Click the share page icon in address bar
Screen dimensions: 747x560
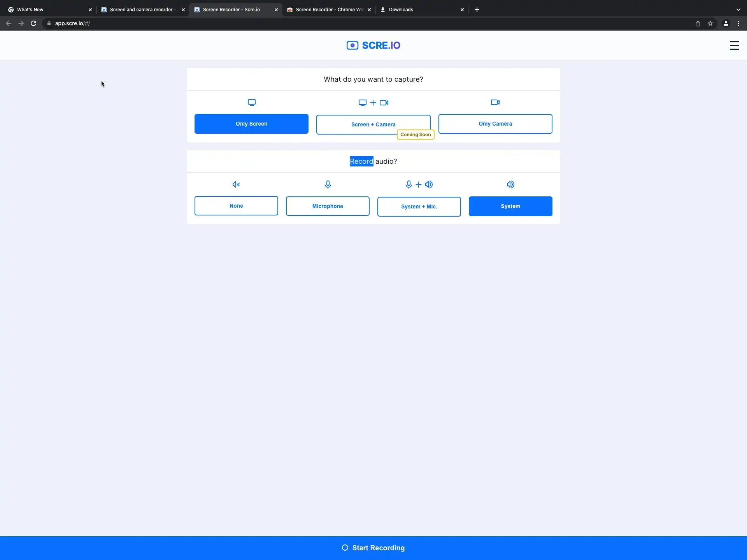click(698, 23)
